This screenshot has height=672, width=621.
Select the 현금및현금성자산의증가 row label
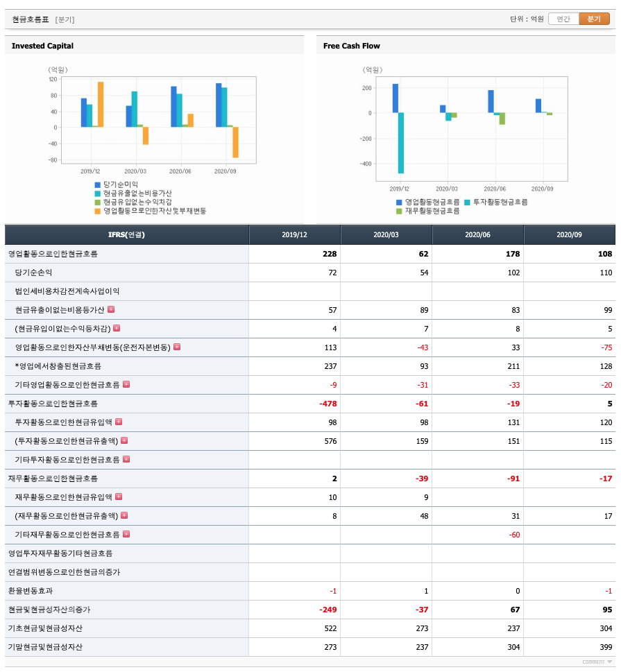click(49, 610)
